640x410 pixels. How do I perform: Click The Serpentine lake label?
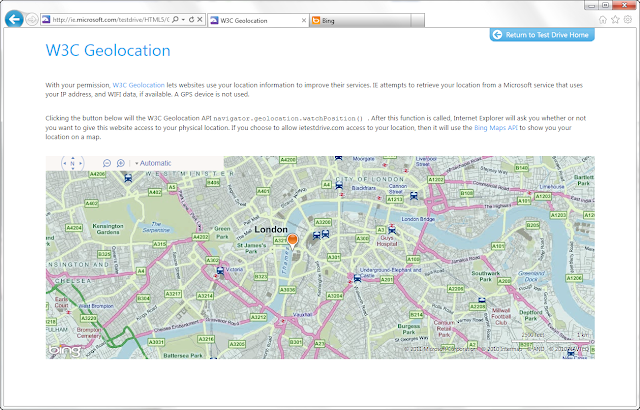[x=156, y=227]
